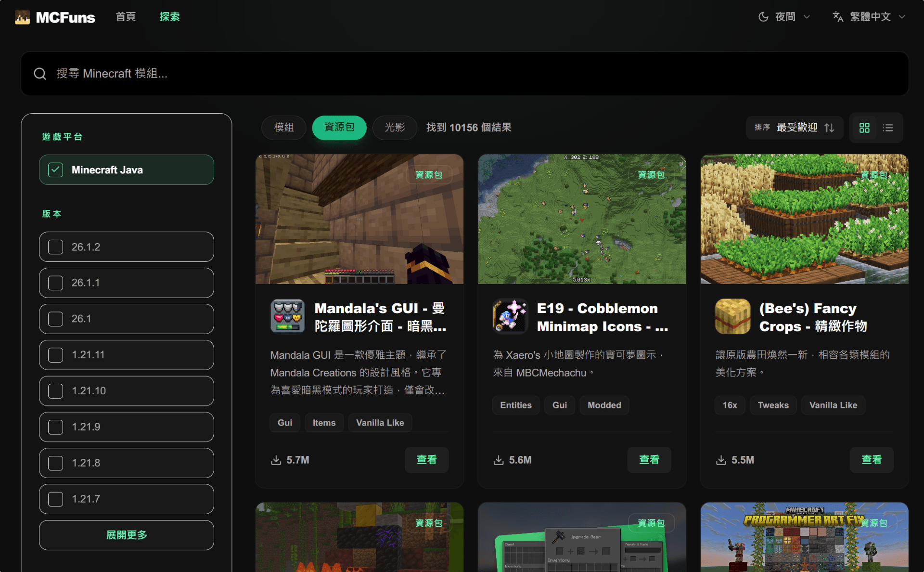Image resolution: width=924 pixels, height=572 pixels.
Task: Click the Vanilla Like tag on Mandala's GUI
Action: pos(380,423)
